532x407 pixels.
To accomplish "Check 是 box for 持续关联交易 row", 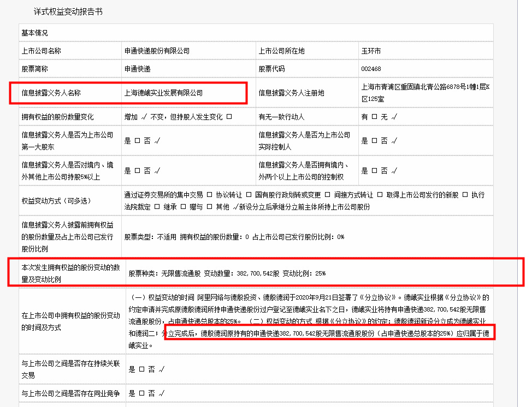I will pyautogui.click(x=142, y=369).
